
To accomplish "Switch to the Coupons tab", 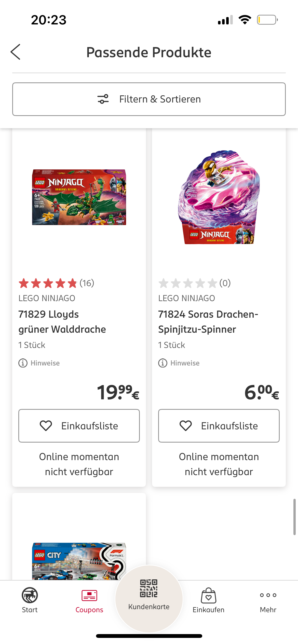I will click(x=89, y=600).
